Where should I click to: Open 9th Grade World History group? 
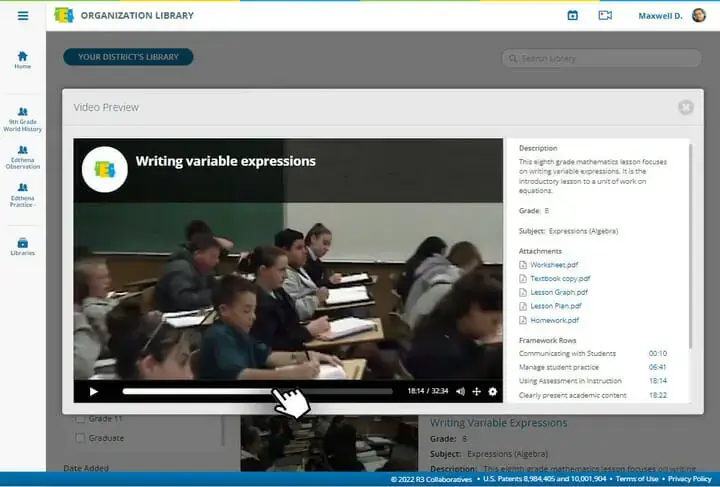[22, 120]
